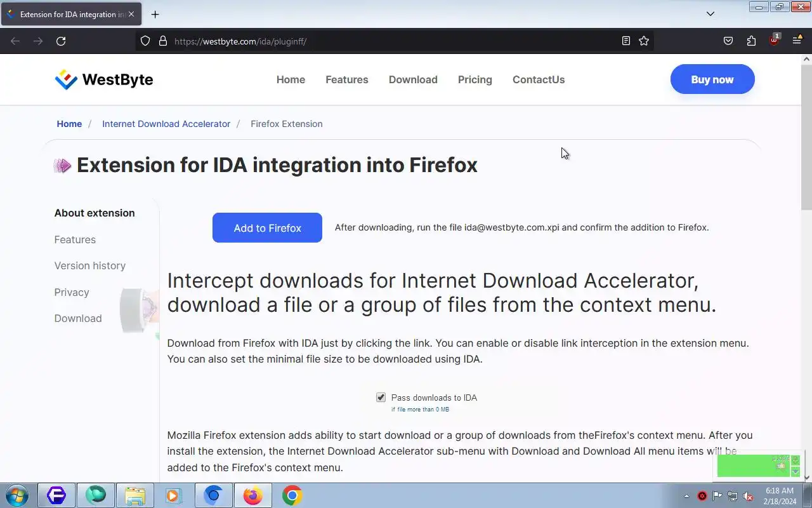Click the red circular tray icon
The width and height of the screenshot is (812, 508).
point(702,496)
